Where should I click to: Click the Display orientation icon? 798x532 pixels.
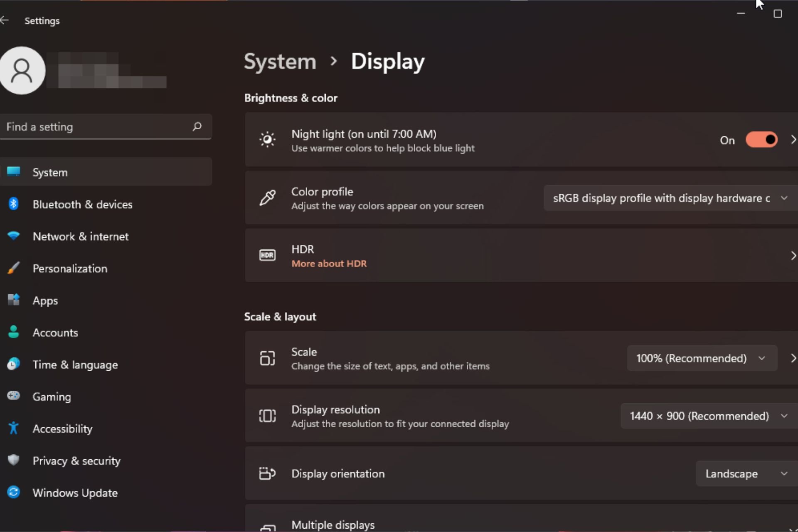click(267, 473)
